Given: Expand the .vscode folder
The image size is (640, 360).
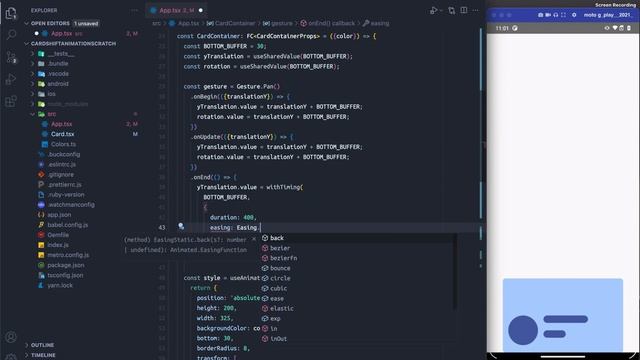Looking at the screenshot, I should [33, 74].
